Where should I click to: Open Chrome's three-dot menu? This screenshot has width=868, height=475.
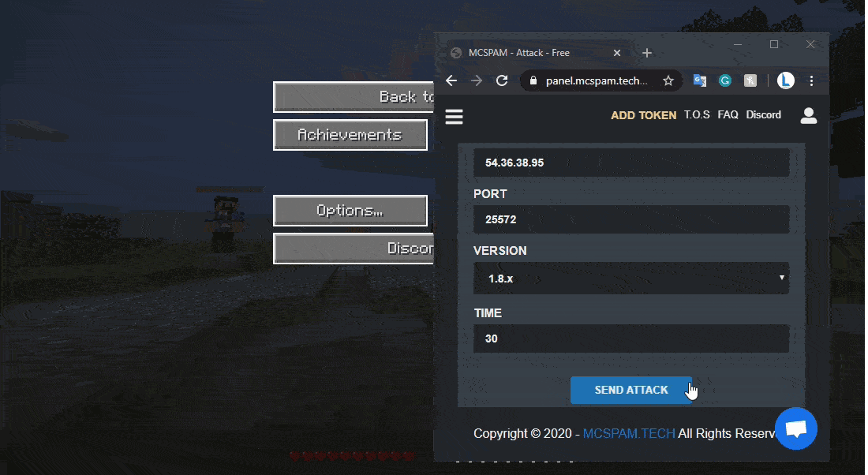[811, 80]
